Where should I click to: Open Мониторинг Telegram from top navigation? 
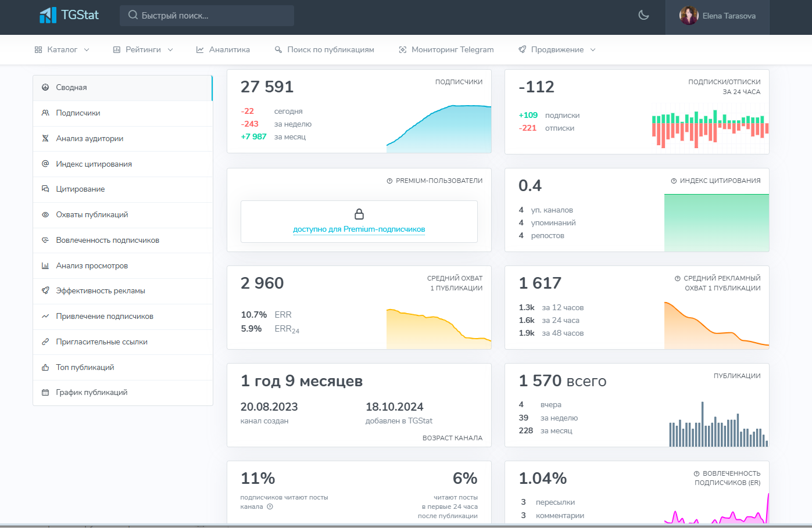coord(446,50)
